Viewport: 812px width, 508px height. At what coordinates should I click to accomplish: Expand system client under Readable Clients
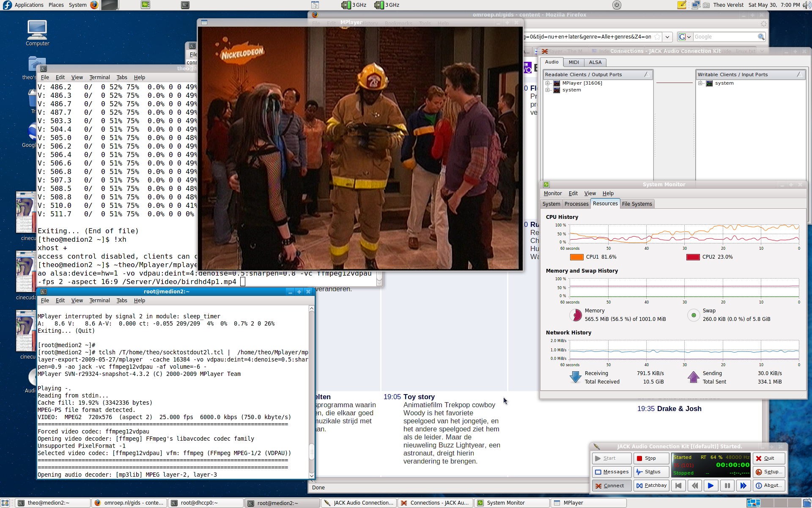point(548,90)
